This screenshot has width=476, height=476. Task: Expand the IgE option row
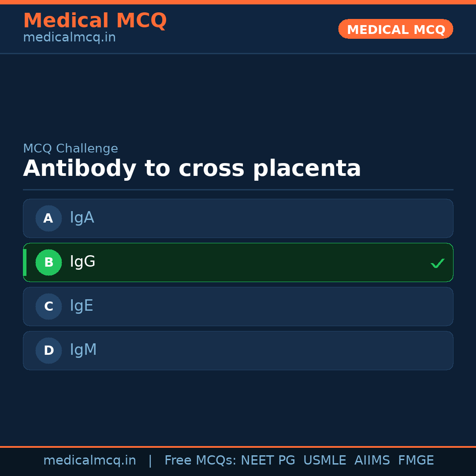pos(238,306)
